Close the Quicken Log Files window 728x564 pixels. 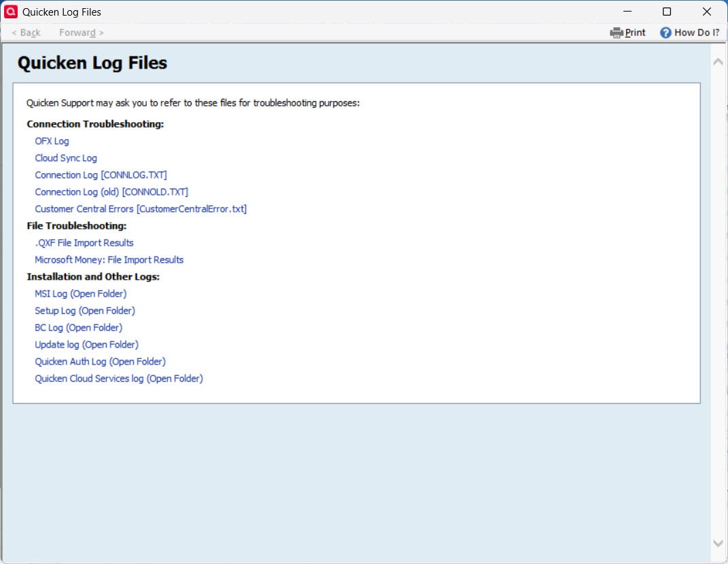707,12
